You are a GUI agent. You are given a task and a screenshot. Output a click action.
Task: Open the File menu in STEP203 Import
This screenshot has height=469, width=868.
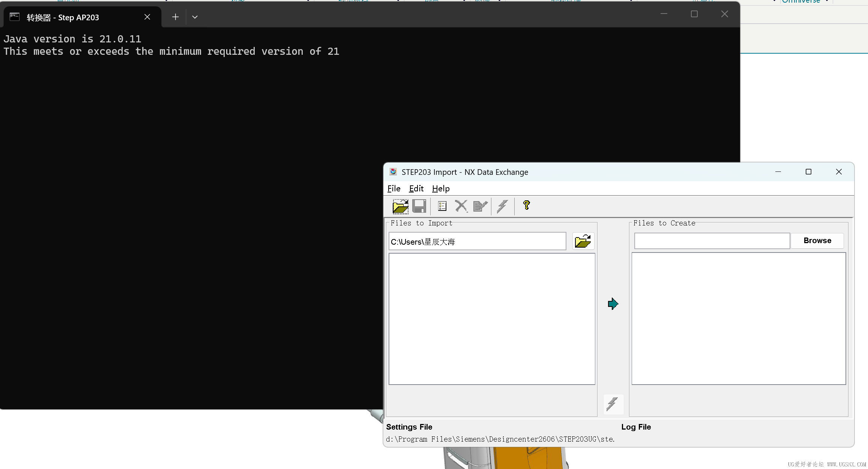394,188
